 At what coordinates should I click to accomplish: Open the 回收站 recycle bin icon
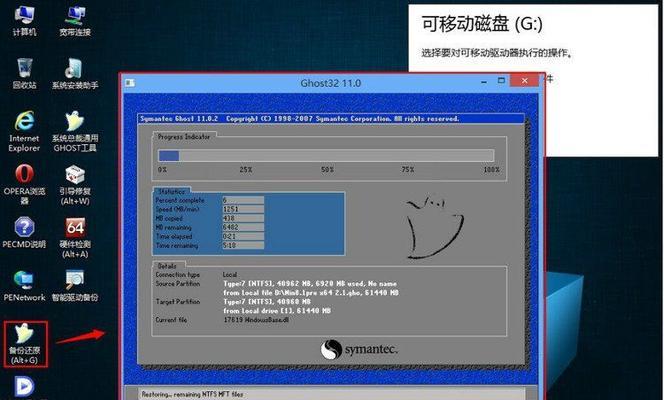click(x=24, y=73)
